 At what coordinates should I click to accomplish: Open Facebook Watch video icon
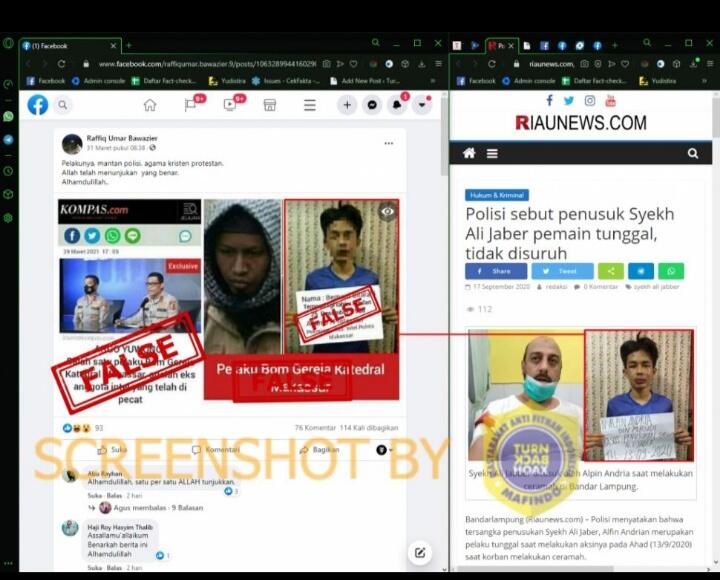(230, 105)
